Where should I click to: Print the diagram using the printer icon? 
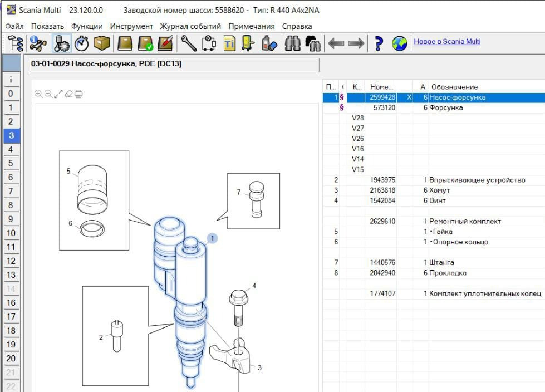[x=79, y=94]
